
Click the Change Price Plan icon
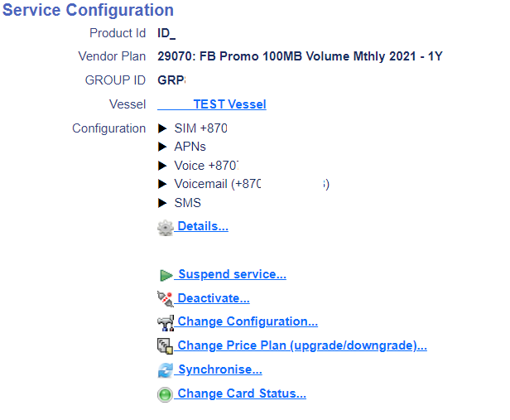point(166,346)
